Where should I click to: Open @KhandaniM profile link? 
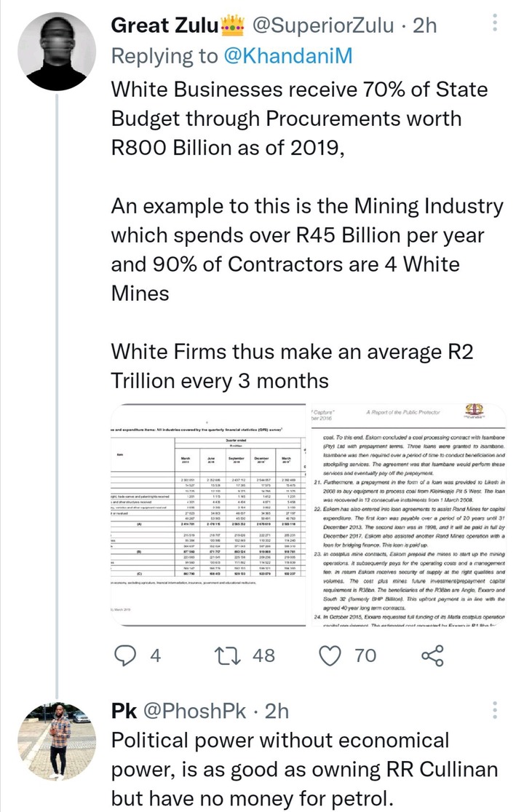[288, 55]
